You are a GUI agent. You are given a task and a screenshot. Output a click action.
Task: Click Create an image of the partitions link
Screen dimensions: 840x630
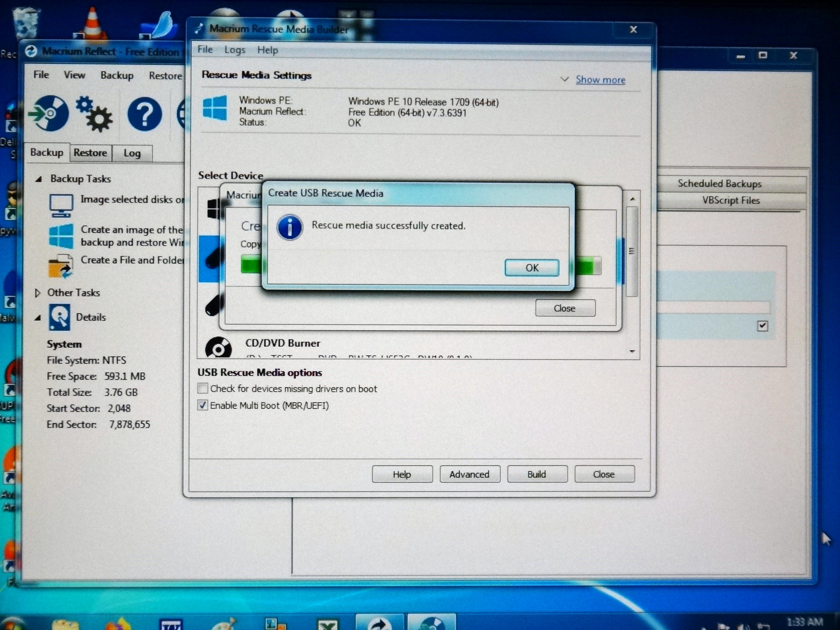pyautogui.click(x=133, y=236)
